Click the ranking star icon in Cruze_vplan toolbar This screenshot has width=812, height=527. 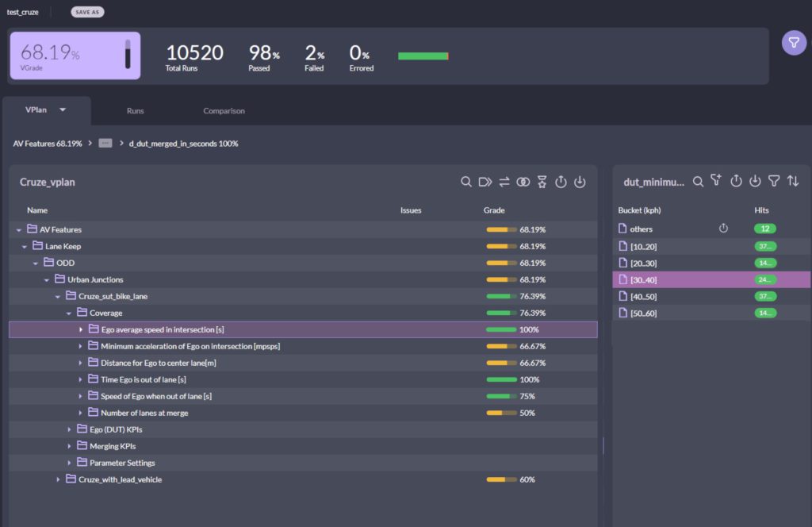point(542,183)
